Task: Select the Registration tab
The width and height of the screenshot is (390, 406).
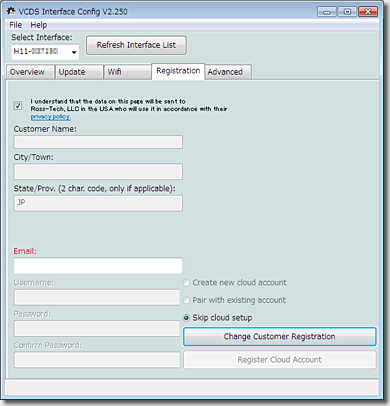Action: (x=178, y=71)
